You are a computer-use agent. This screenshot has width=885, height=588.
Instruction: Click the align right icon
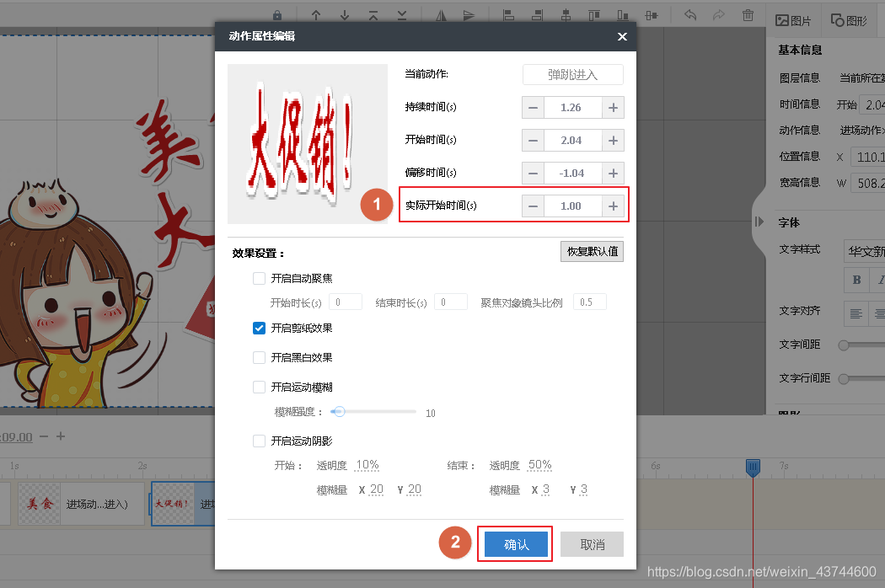point(537,15)
